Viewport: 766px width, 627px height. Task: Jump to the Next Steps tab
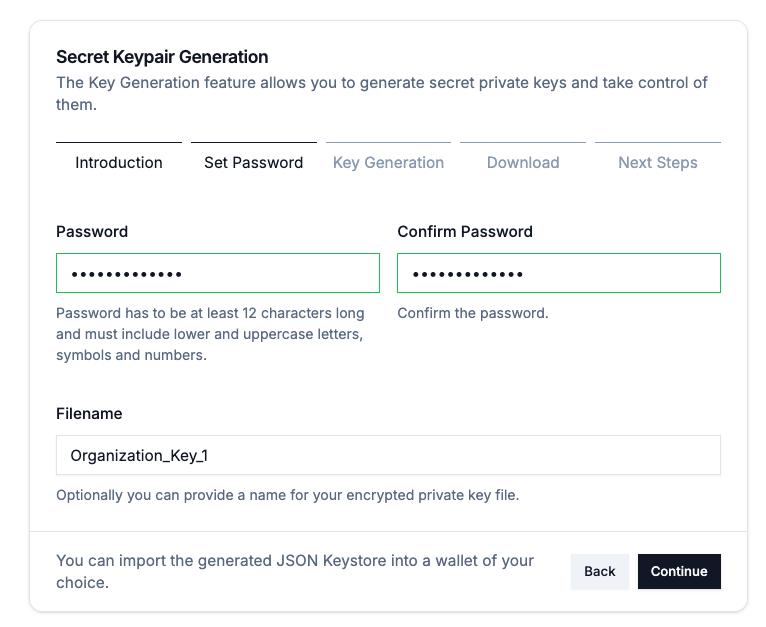pos(657,162)
